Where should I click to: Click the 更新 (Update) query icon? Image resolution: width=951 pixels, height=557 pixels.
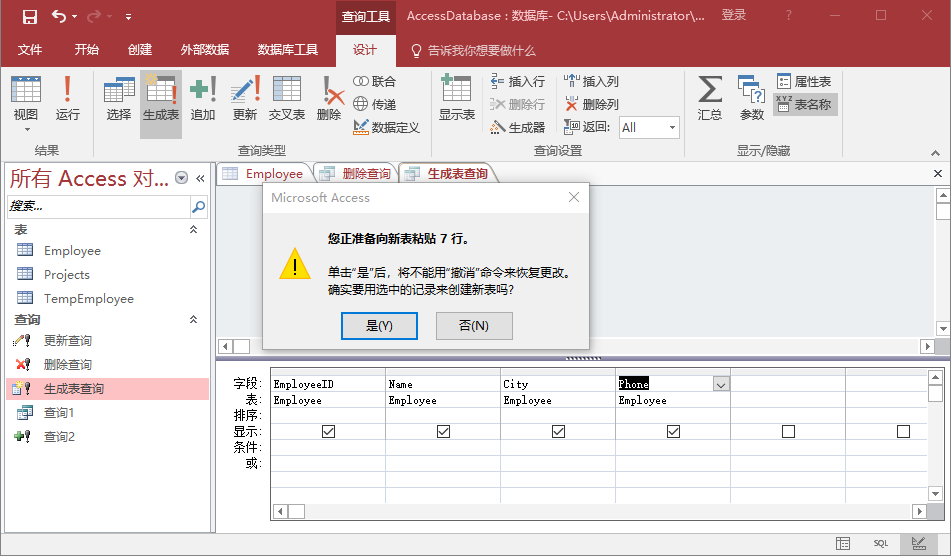245,99
